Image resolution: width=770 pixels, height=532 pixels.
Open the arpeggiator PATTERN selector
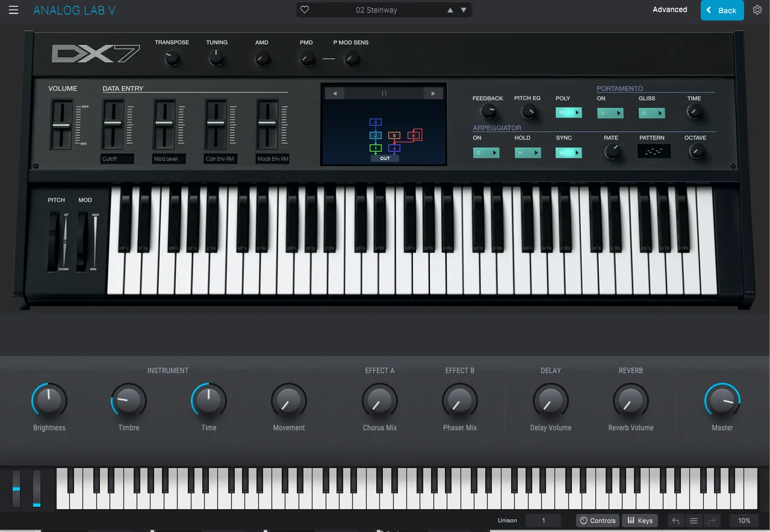click(654, 152)
